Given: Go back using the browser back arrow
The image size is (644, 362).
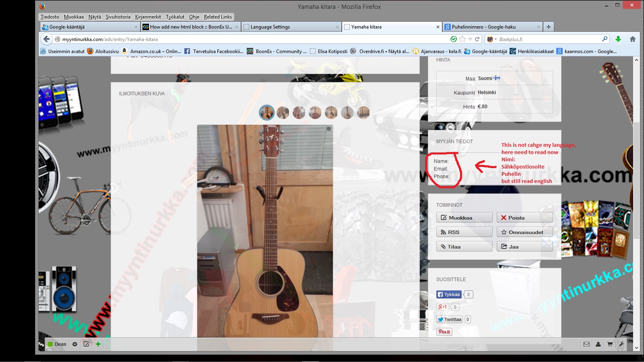Looking at the screenshot, I should [x=47, y=39].
